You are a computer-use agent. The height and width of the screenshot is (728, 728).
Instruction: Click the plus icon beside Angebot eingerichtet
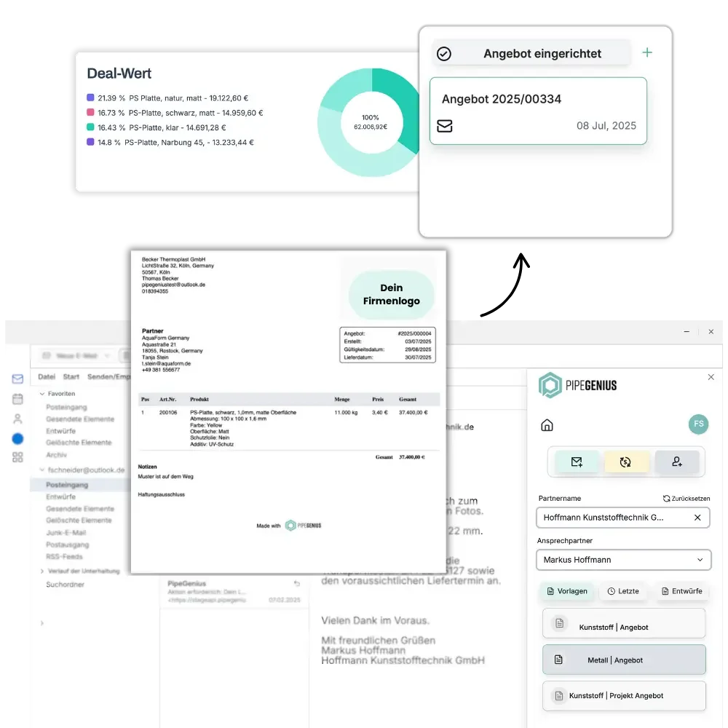click(646, 52)
